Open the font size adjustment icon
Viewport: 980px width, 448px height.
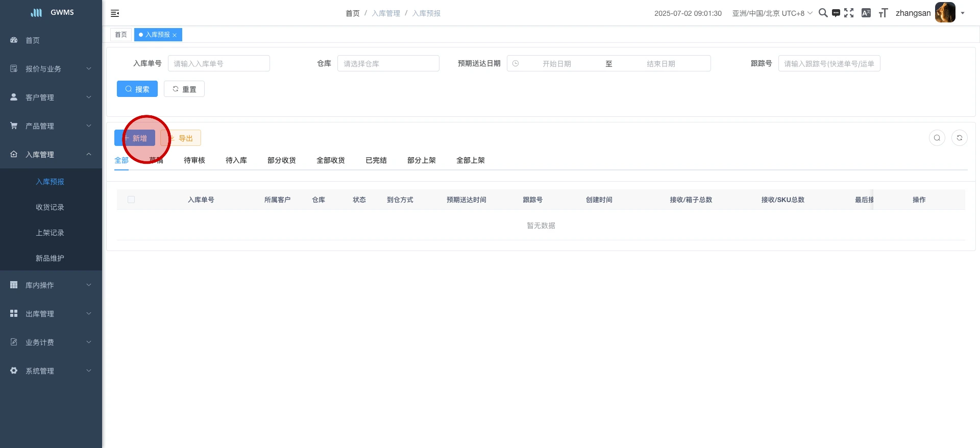coord(883,13)
